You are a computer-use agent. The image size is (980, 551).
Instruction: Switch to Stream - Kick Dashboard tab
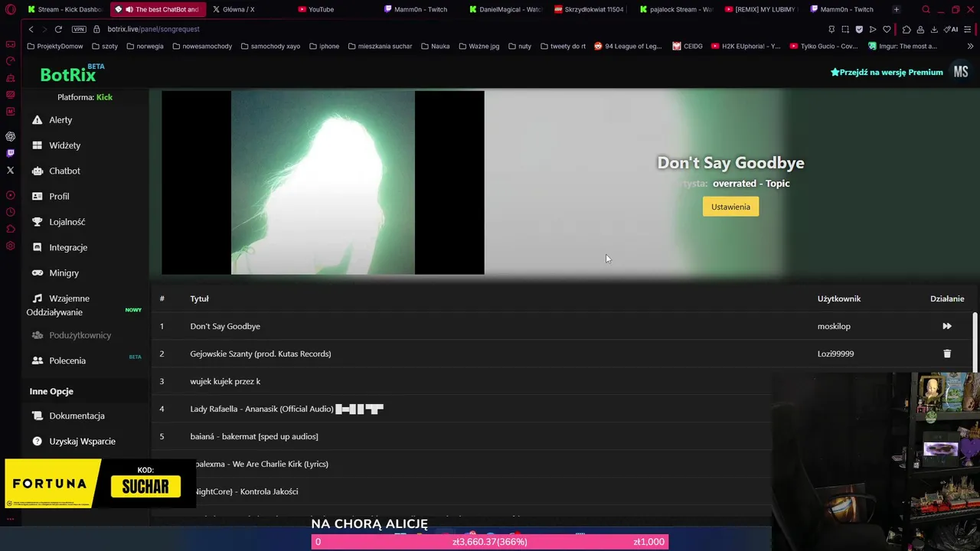(64, 9)
